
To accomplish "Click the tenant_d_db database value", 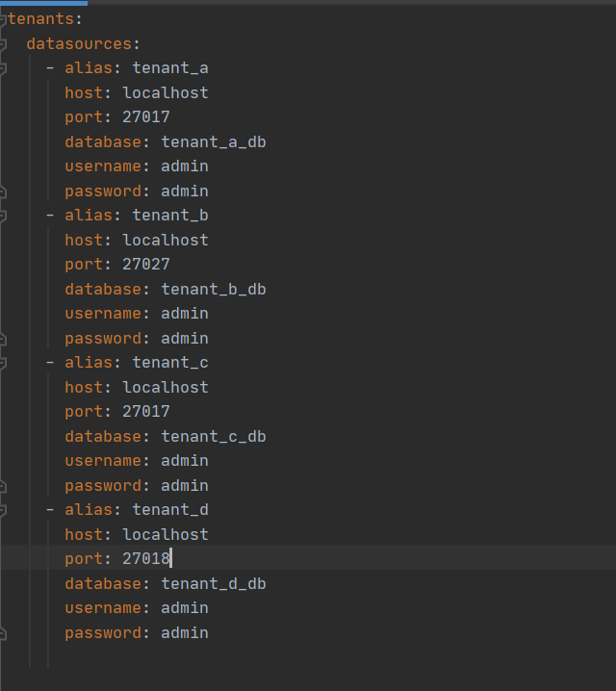I will (213, 584).
